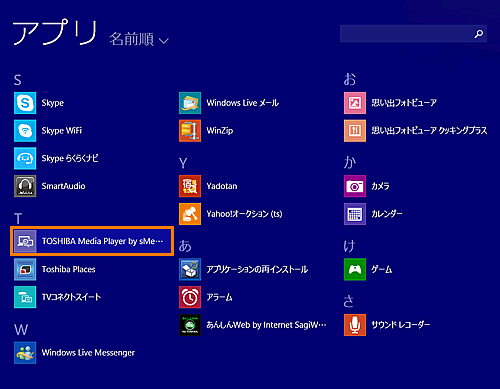Select the Y group header

(183, 163)
